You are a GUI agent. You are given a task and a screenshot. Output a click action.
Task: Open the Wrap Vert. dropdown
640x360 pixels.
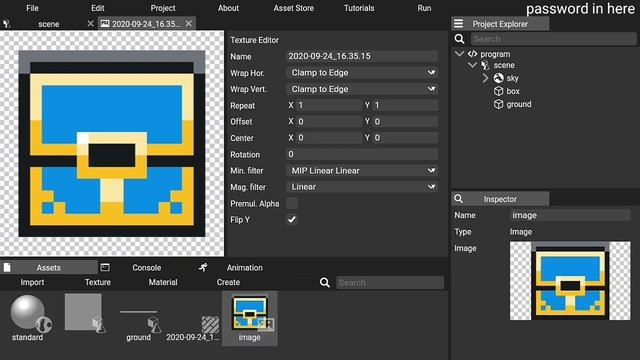tap(362, 89)
